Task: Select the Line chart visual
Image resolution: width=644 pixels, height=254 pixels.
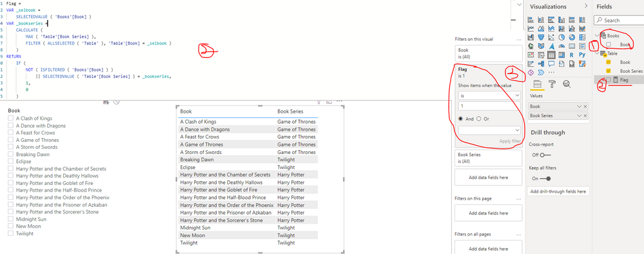Action: (x=531, y=28)
